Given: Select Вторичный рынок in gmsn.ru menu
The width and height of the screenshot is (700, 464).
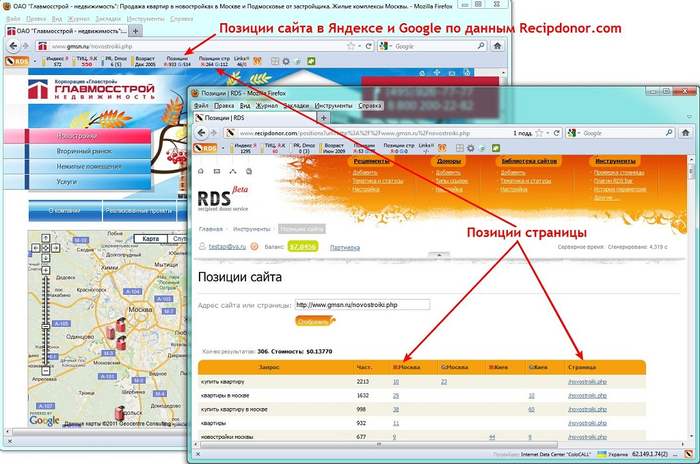Looking at the screenshot, I should (x=77, y=151).
